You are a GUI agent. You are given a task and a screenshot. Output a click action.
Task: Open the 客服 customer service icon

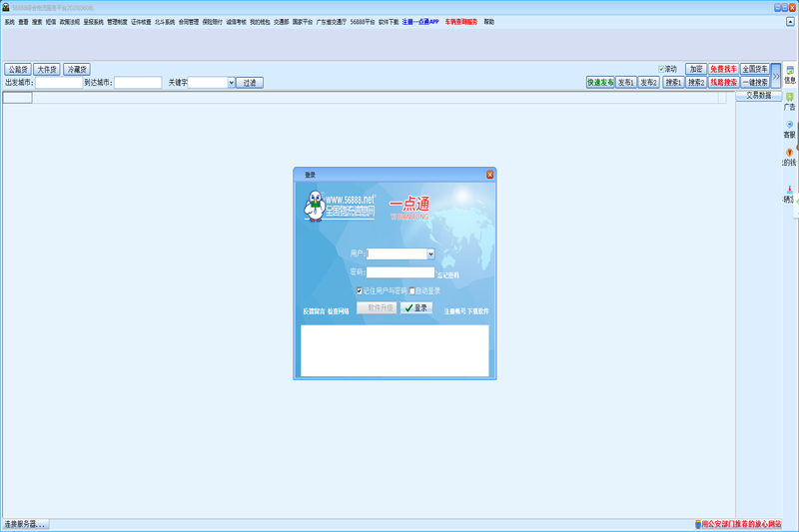[790, 130]
